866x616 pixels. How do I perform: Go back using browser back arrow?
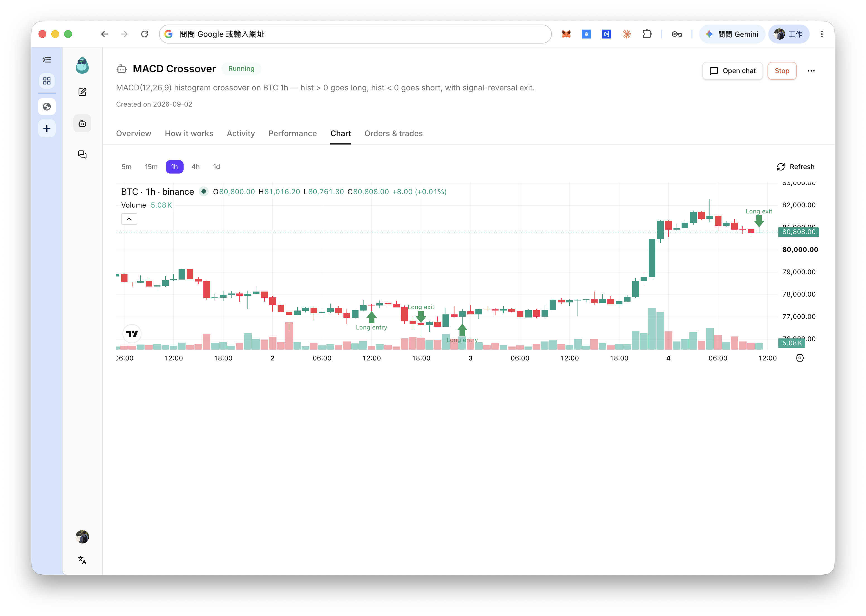(x=104, y=34)
